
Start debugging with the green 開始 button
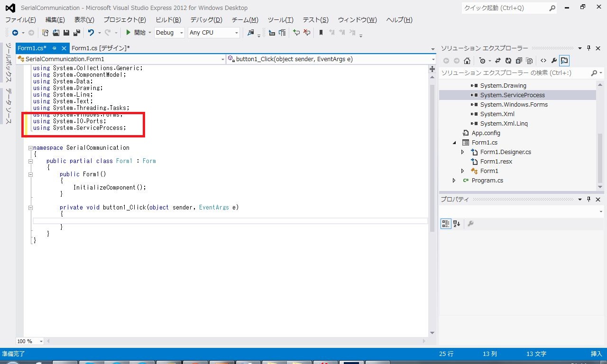pos(136,33)
